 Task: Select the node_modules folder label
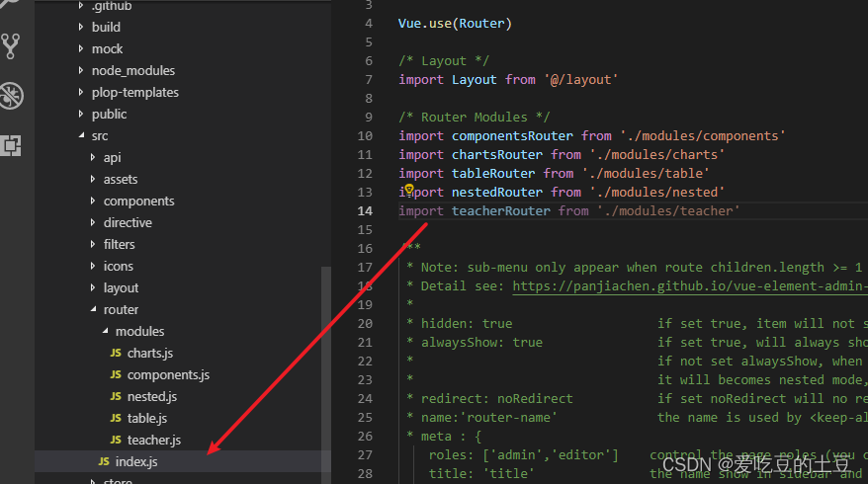point(132,70)
